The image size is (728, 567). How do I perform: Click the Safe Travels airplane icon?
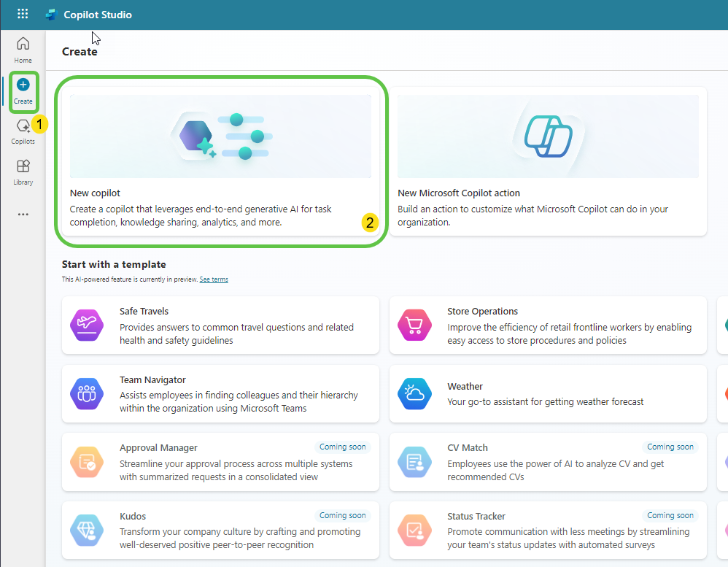[87, 325]
